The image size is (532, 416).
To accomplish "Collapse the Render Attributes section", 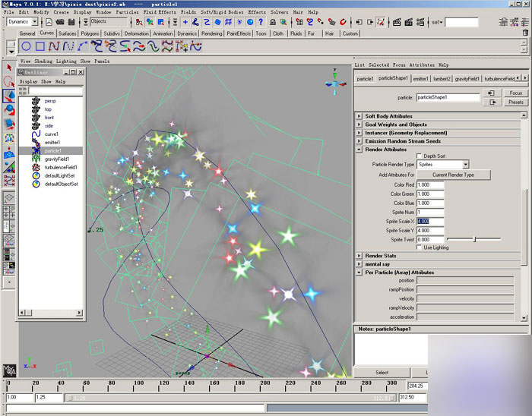I will [x=359, y=150].
